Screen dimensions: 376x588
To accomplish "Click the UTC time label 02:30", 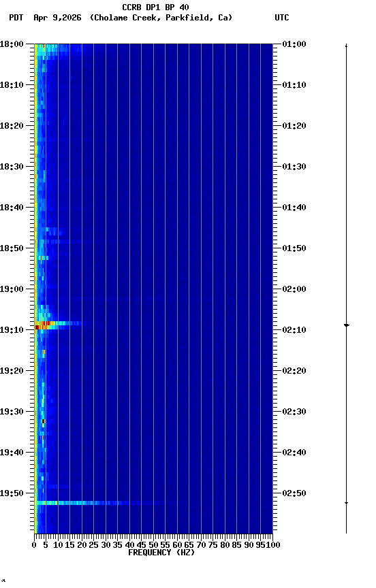I will pyautogui.click(x=294, y=412).
